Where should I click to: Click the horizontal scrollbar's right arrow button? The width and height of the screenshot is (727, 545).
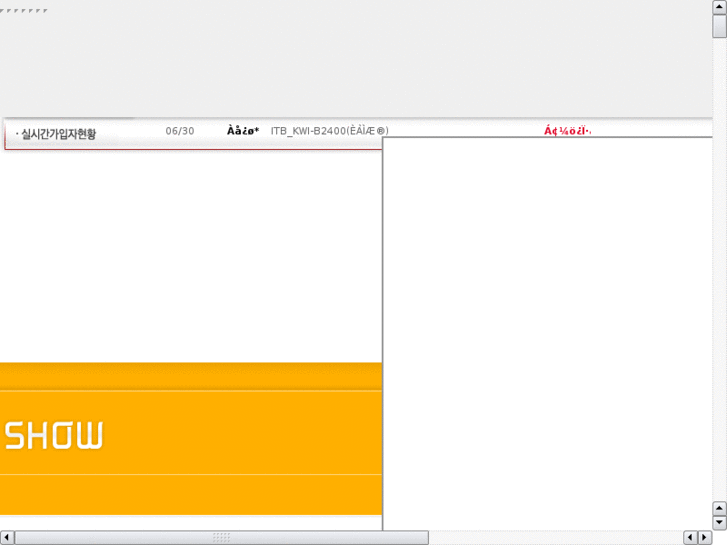coord(705,538)
